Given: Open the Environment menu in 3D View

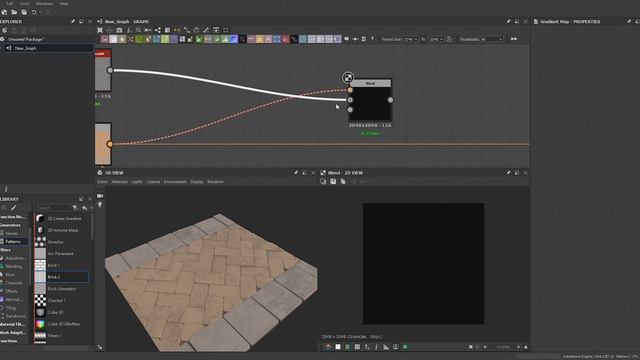Looking at the screenshot, I should pos(175,182).
